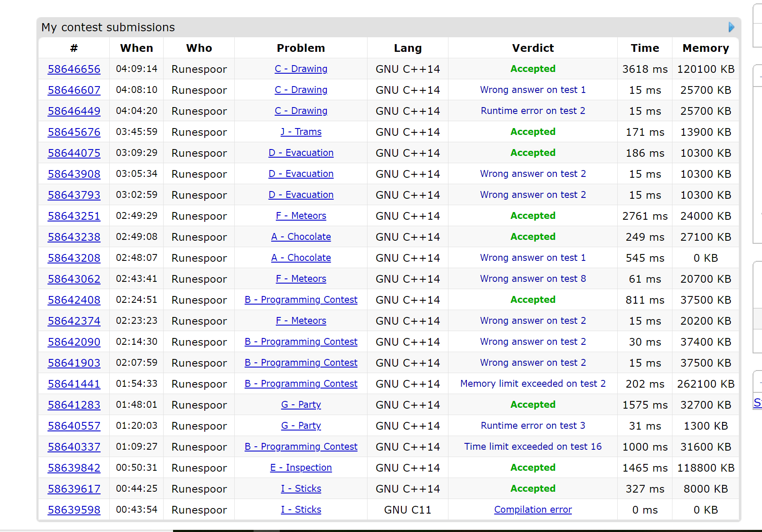The height and width of the screenshot is (532, 762).
Task: Open submission 58640557 with runtime error
Action: pos(74,426)
